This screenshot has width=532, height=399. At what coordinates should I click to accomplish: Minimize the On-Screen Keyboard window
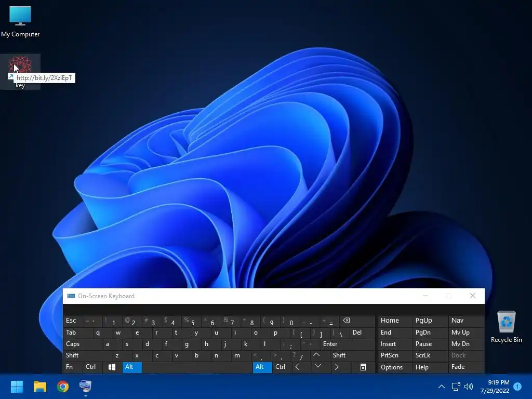[425, 296]
